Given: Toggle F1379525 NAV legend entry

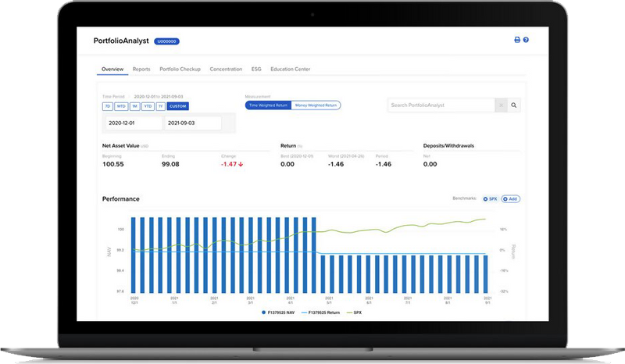Looking at the screenshot, I should point(278,312).
